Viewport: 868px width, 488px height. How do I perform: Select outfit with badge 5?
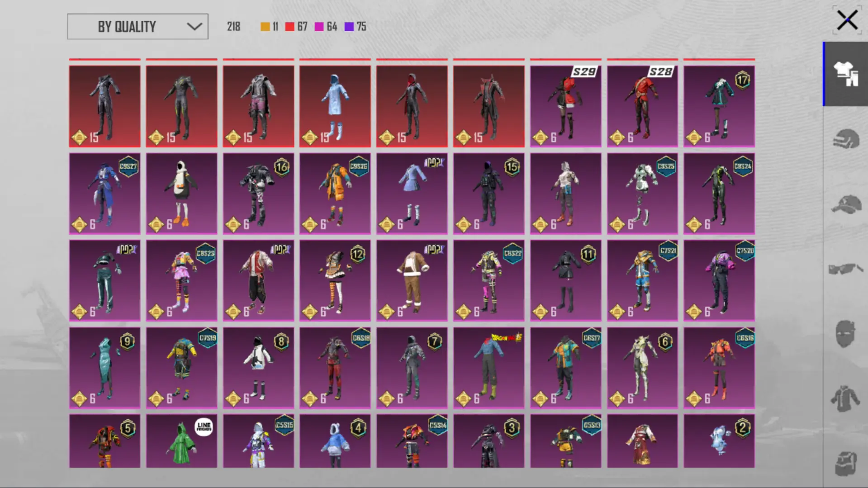point(104,441)
